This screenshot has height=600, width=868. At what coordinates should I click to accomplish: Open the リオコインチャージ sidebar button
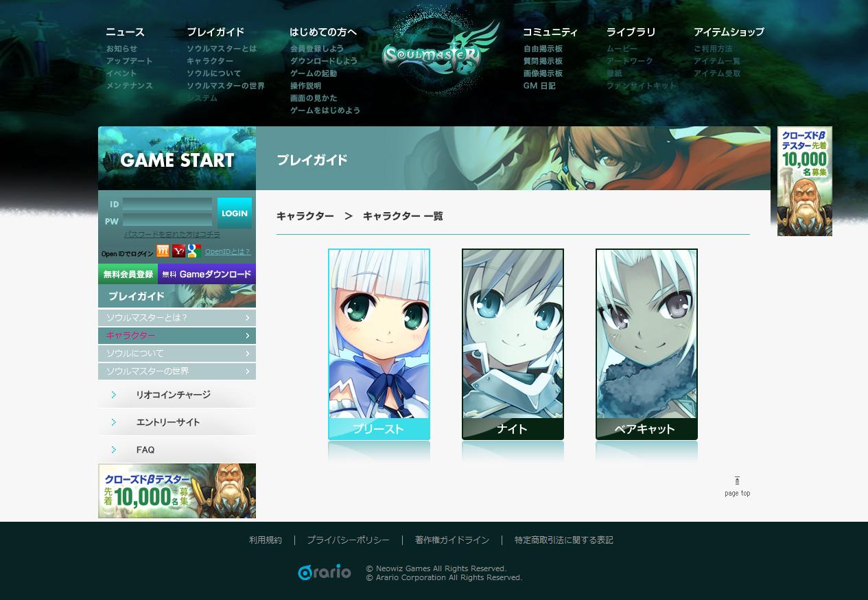(x=177, y=395)
